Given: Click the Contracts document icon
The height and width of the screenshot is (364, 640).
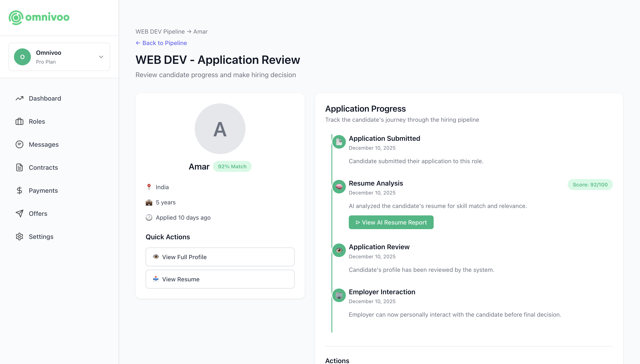Looking at the screenshot, I should coord(19,167).
